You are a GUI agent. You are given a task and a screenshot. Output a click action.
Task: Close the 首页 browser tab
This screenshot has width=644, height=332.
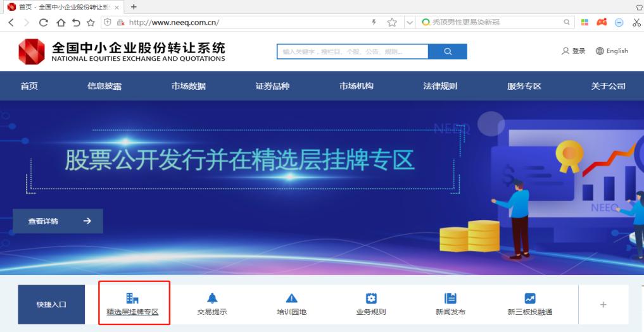(x=117, y=8)
